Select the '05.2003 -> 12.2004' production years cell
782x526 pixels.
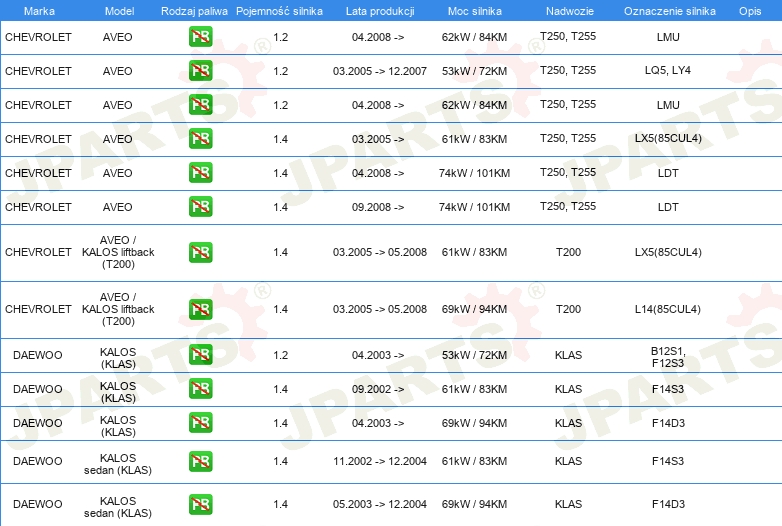pos(380,504)
